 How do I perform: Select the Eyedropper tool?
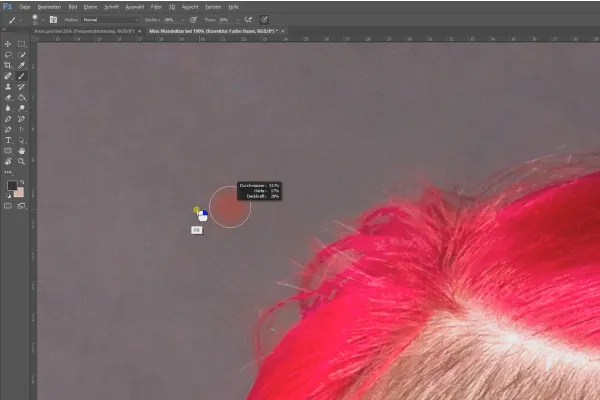[21, 65]
